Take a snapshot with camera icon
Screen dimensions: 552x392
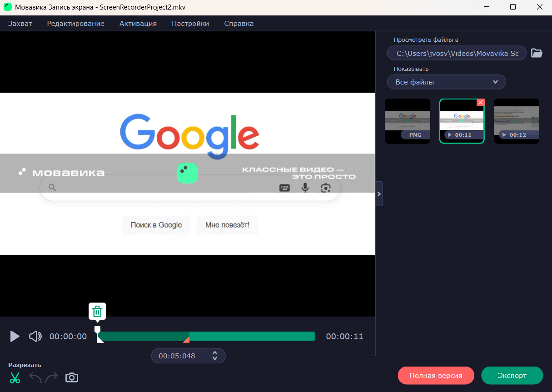coord(72,377)
